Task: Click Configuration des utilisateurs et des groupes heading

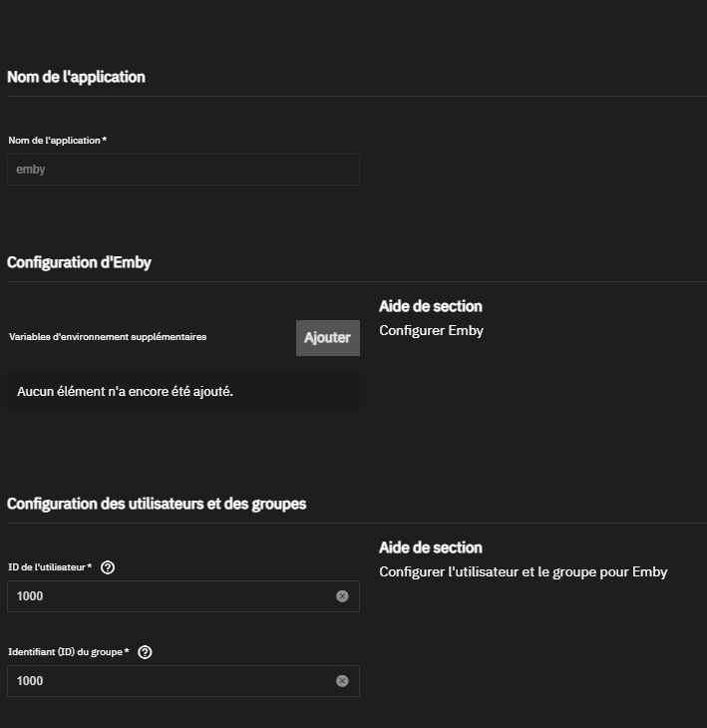Action: coord(157,504)
